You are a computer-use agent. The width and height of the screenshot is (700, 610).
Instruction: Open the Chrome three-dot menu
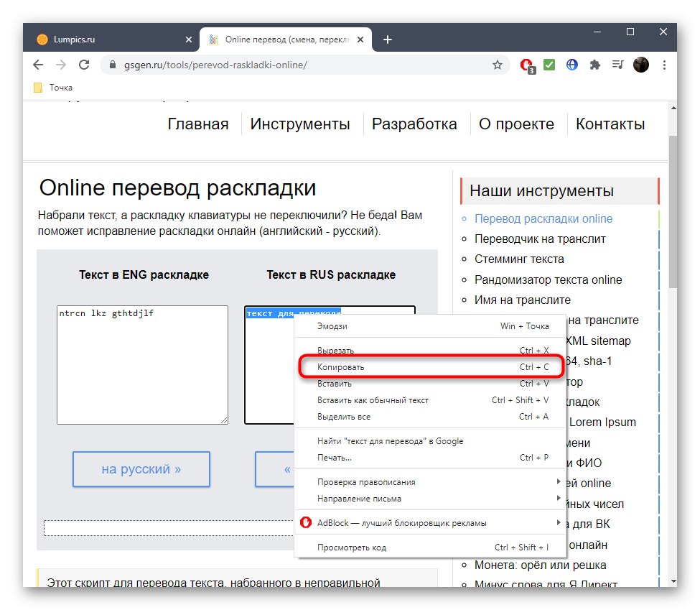[664, 65]
